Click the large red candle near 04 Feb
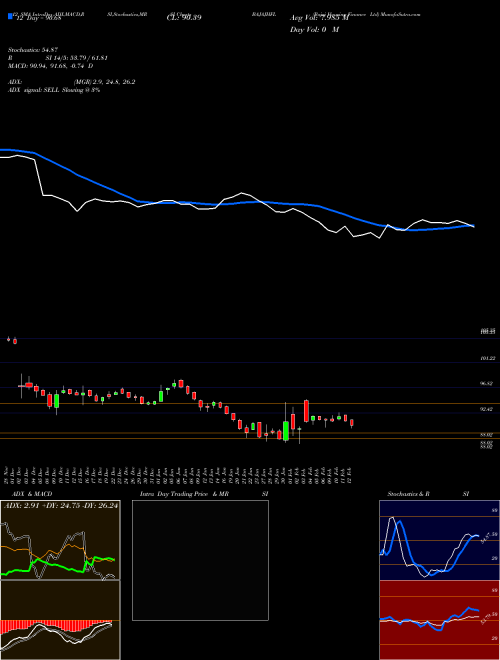500x660 pixels. (306, 411)
